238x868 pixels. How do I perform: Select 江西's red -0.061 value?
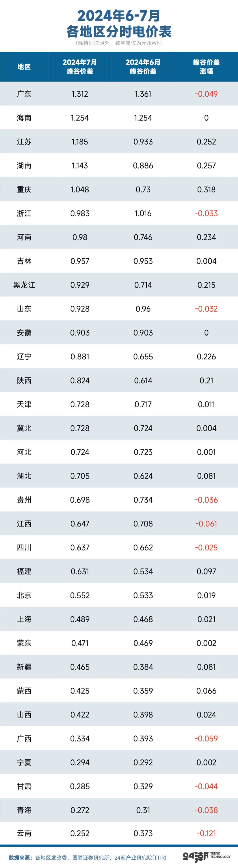pos(206,524)
